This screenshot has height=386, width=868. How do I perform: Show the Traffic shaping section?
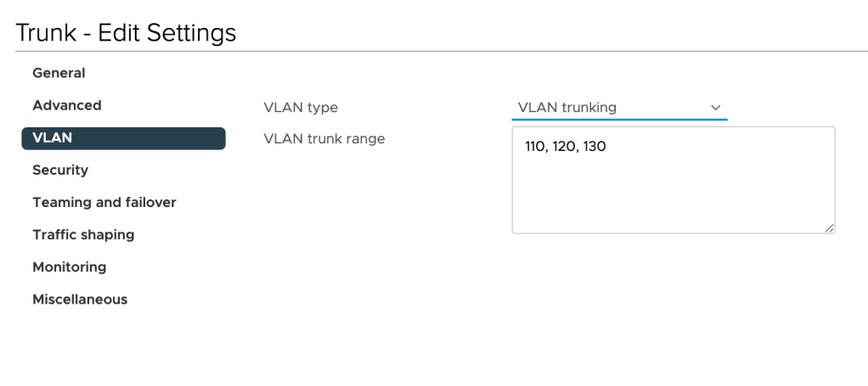pyautogui.click(x=82, y=234)
